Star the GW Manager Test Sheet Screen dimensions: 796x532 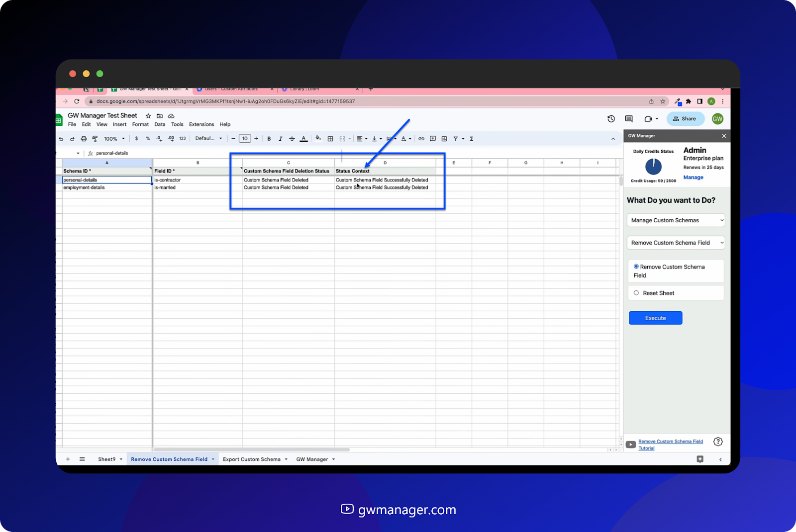[148, 116]
